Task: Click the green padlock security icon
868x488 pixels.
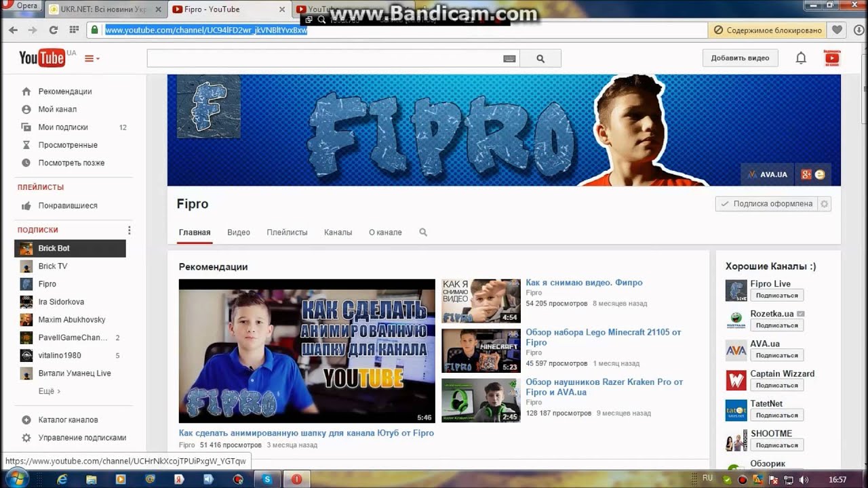Action: click(x=95, y=30)
